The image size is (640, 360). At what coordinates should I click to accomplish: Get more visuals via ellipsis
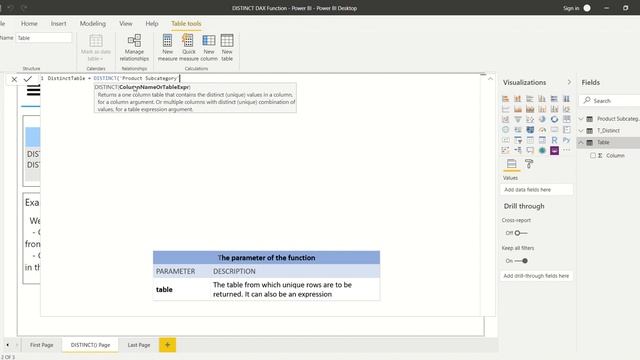point(567,150)
